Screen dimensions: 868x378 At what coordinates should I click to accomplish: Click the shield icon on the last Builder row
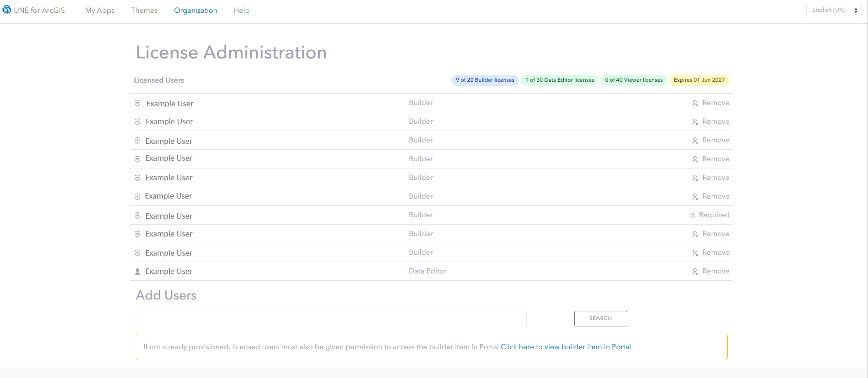tap(138, 253)
